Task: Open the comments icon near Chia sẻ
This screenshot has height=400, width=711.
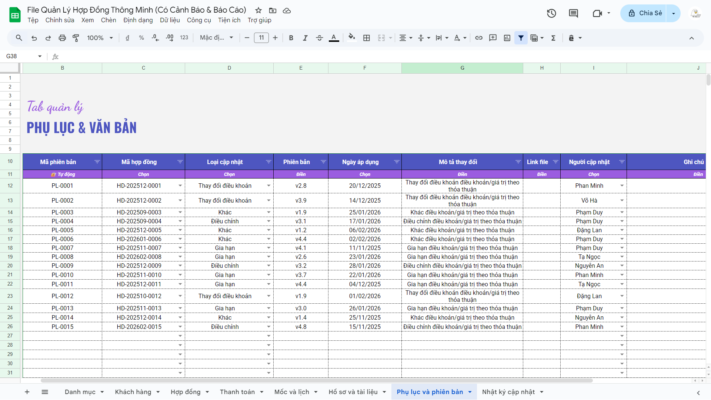Action: (x=575, y=13)
